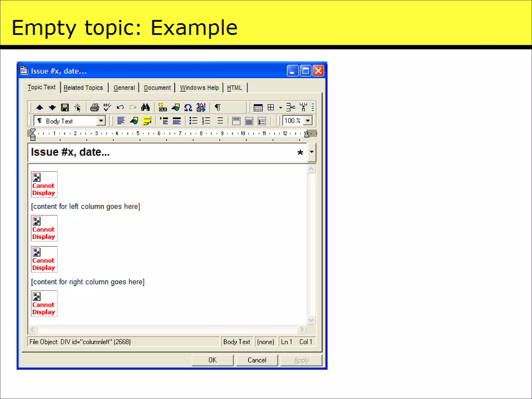
Task: Expand the 100% zoom dropdown
Action: 308,121
